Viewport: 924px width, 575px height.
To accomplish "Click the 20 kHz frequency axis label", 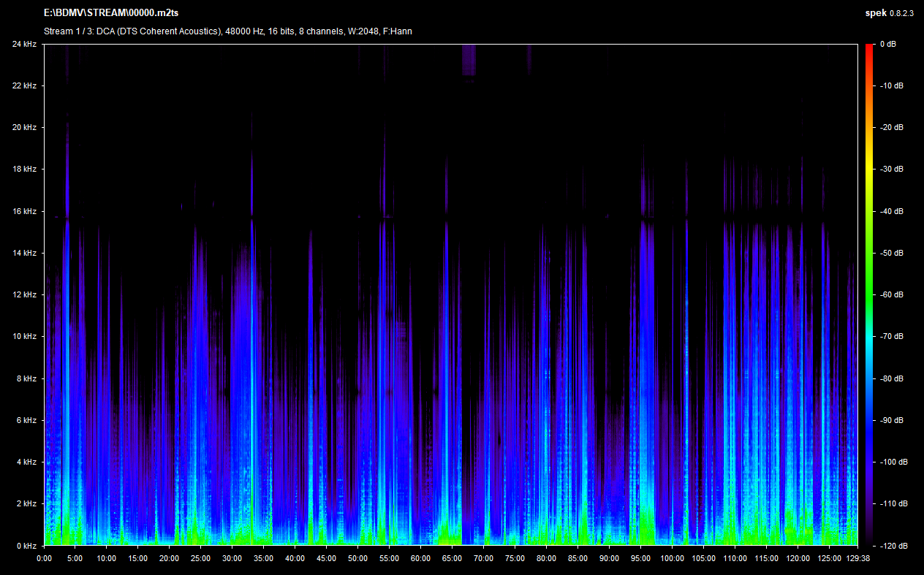I will tap(24, 127).
